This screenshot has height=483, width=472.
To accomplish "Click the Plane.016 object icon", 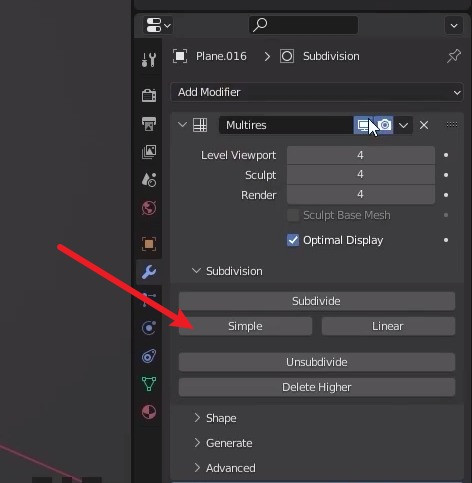I will click(180, 56).
